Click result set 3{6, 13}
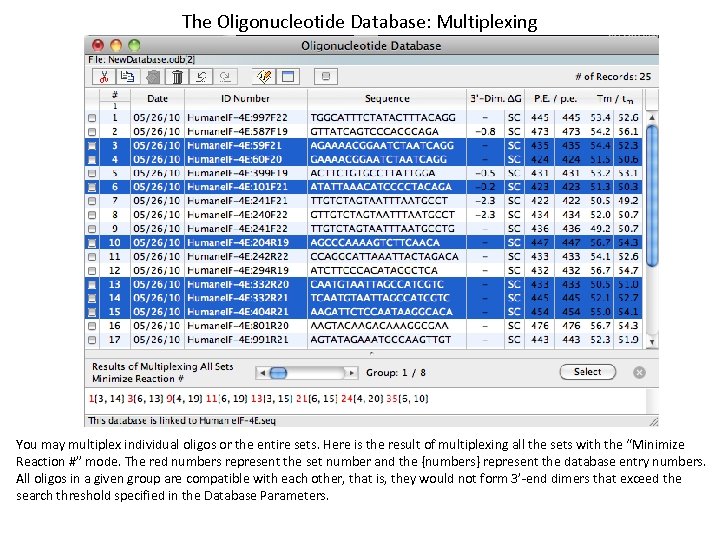 click(x=145, y=399)
